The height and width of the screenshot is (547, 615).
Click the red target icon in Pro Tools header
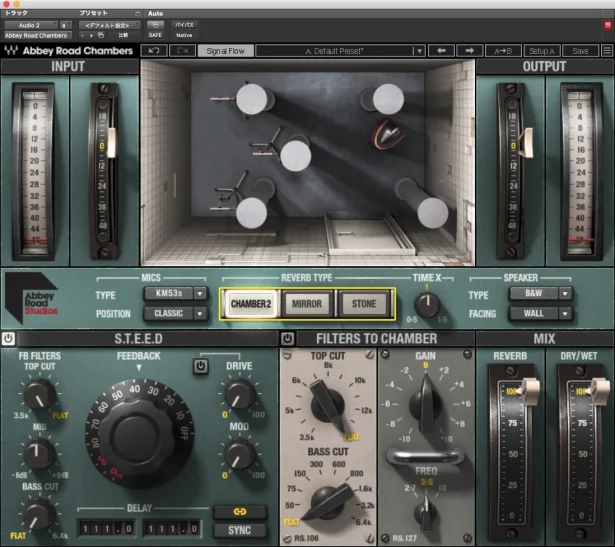click(608, 25)
